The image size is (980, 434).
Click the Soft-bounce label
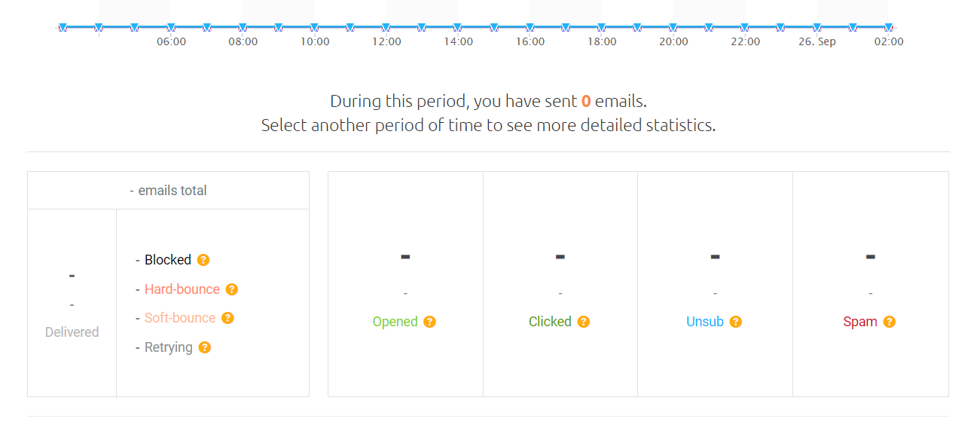[180, 318]
